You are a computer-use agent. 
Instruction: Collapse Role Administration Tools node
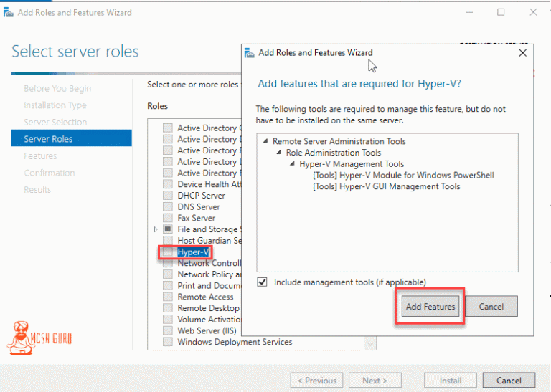pyautogui.click(x=279, y=153)
